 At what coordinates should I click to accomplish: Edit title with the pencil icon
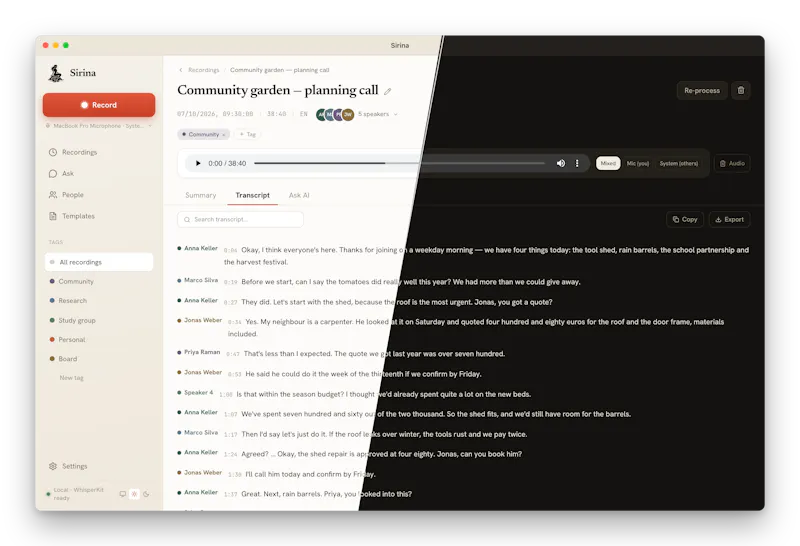388,91
